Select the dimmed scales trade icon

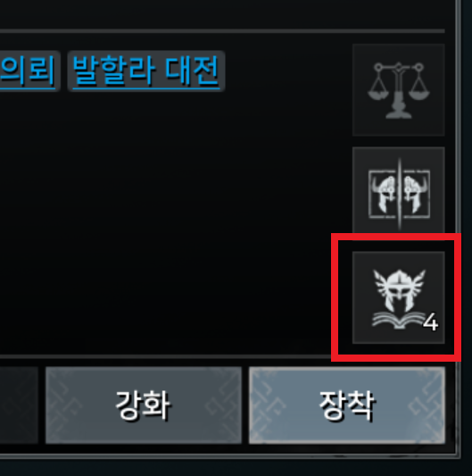pyautogui.click(x=399, y=90)
